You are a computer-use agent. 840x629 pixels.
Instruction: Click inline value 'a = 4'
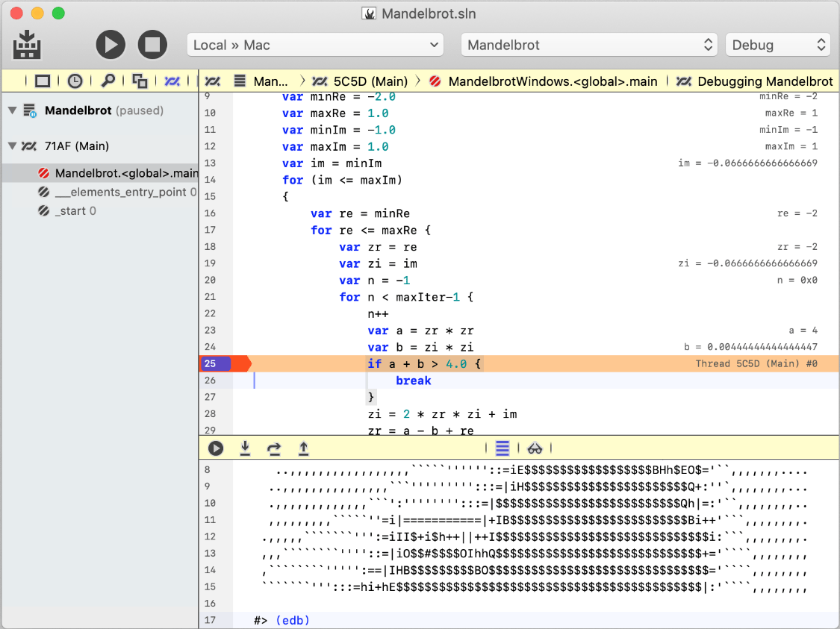[x=803, y=331]
